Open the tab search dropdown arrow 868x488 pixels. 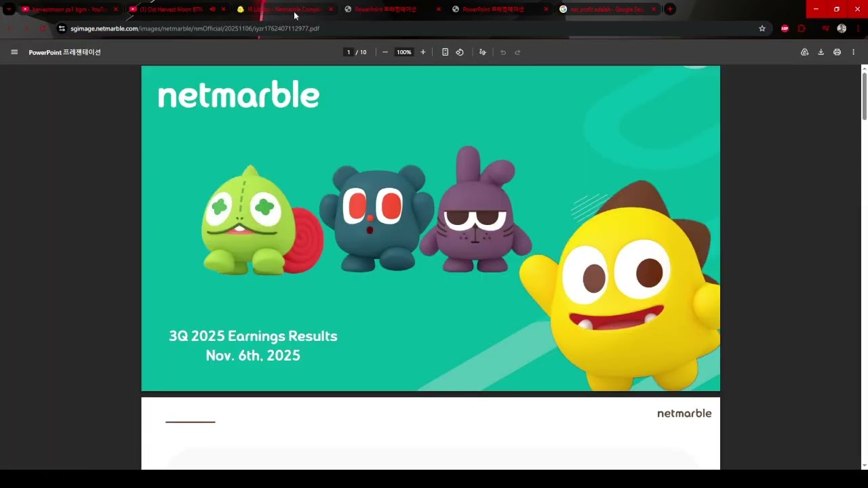pyautogui.click(x=9, y=9)
